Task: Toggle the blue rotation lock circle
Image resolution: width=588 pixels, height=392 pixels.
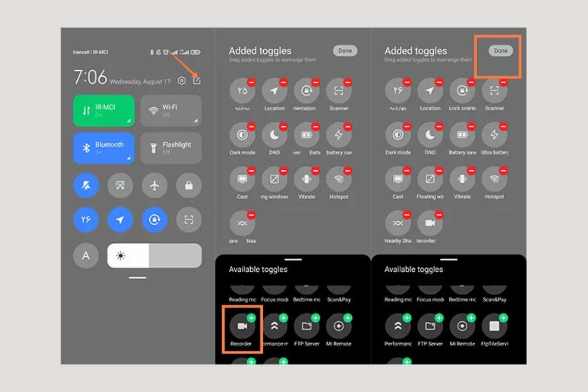Action: click(155, 220)
